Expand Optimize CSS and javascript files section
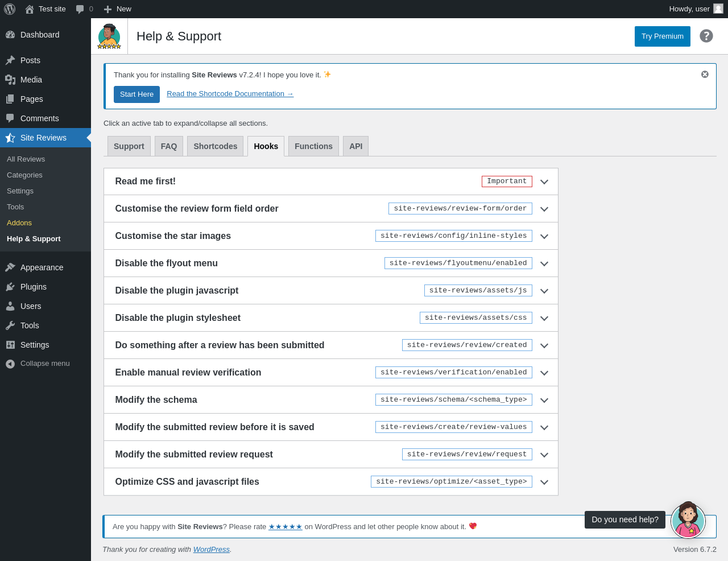This screenshot has height=561, width=728. [x=331, y=482]
